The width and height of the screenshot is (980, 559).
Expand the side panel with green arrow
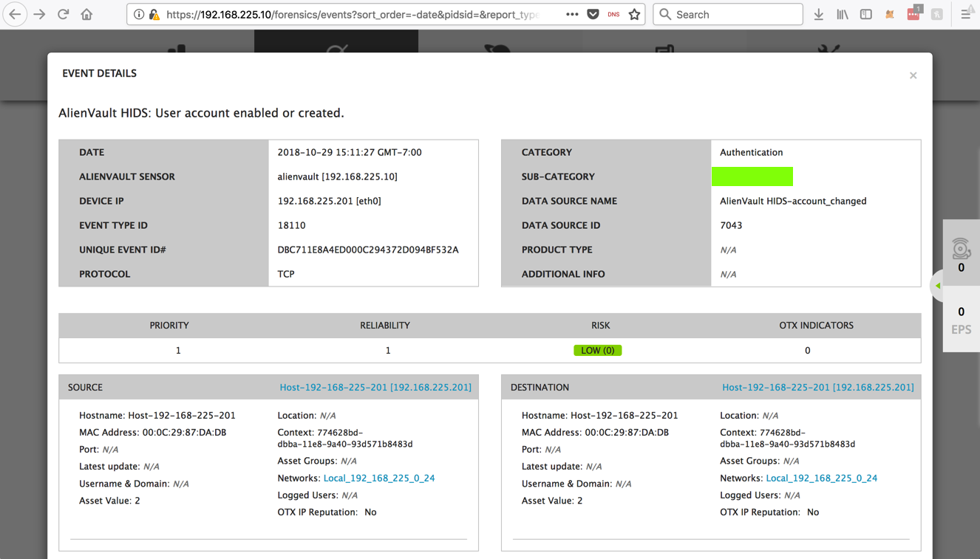click(x=938, y=286)
